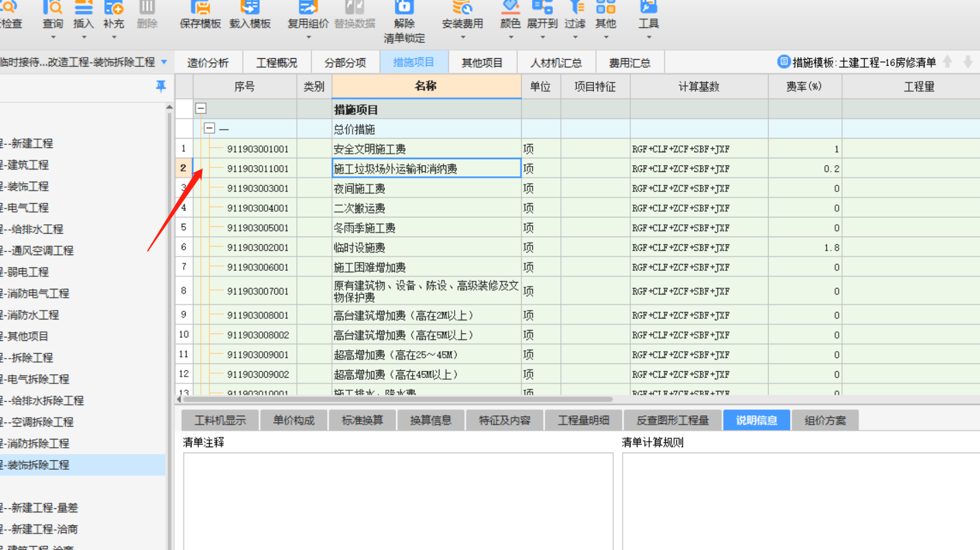
Task: Switch to the 其他项目 tab
Action: 482,62
